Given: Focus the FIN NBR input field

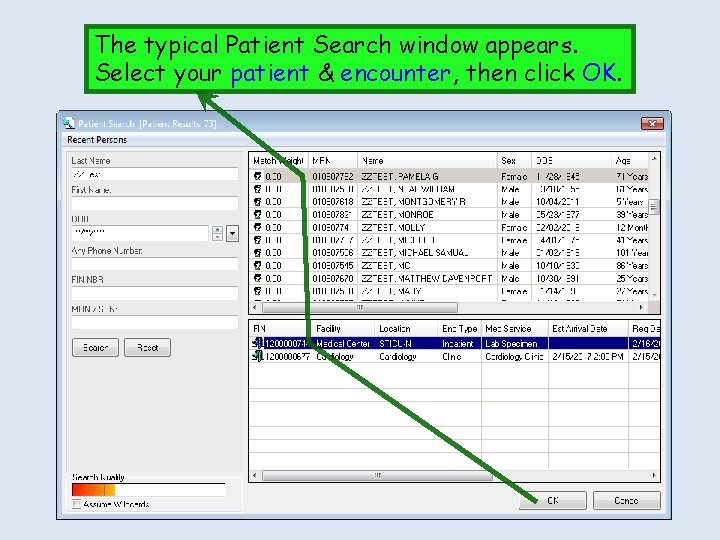Looking at the screenshot, I should click(155, 293).
